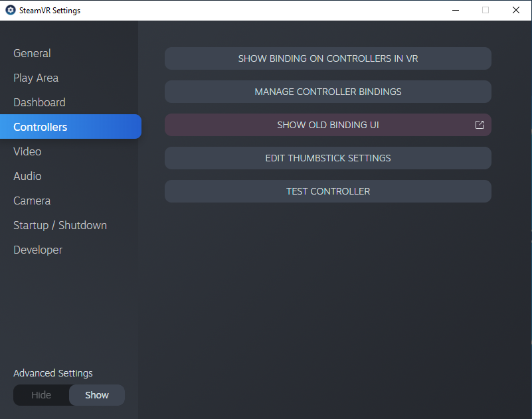Click Edit Thumbstick Settings
532x419 pixels.
coord(327,158)
